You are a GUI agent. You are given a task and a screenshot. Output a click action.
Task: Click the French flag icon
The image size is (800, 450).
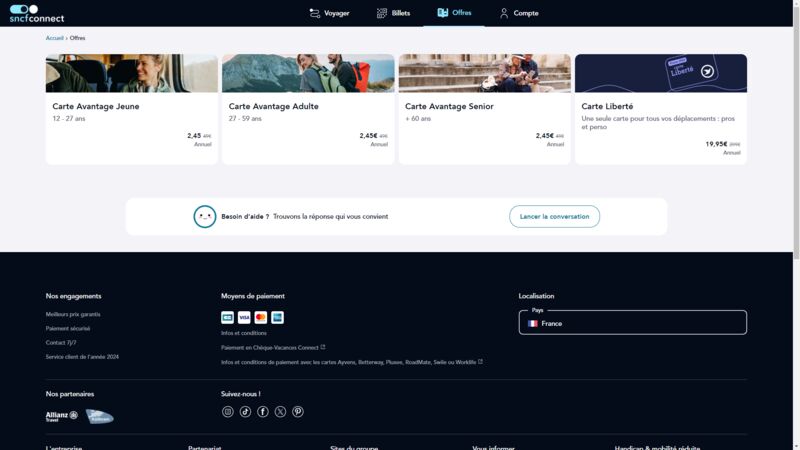pyautogui.click(x=533, y=323)
